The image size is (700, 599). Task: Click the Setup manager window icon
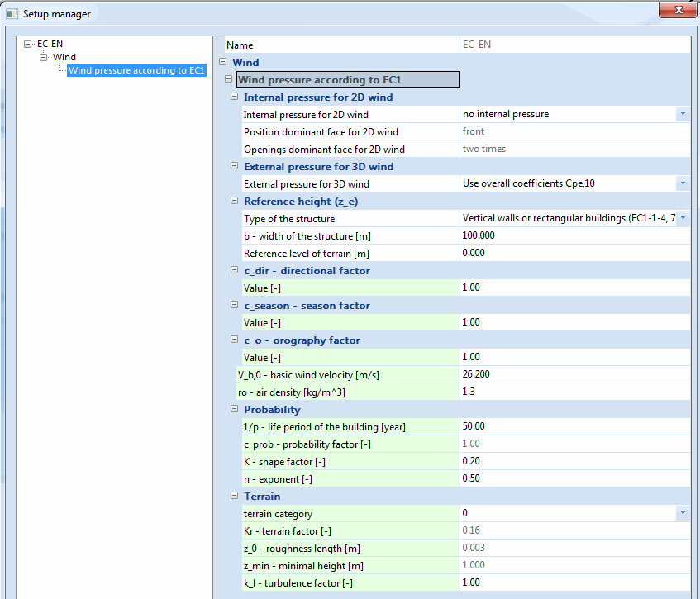tap(12, 14)
